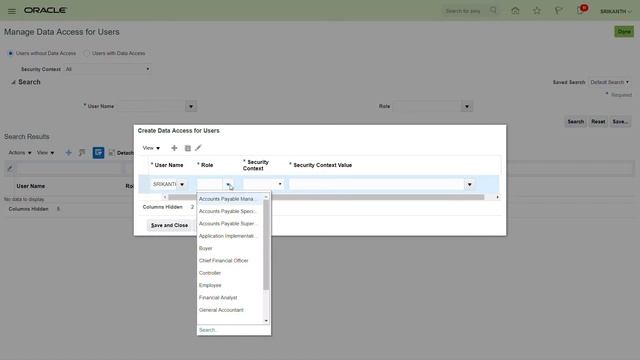Viewport: 640px width, 360px height.
Task: Toggle the Role dropdown arrow in dialog
Action: (x=228, y=184)
